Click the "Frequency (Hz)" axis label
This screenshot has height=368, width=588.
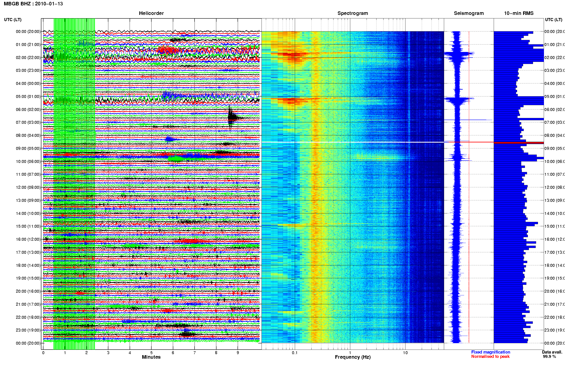coord(353,357)
